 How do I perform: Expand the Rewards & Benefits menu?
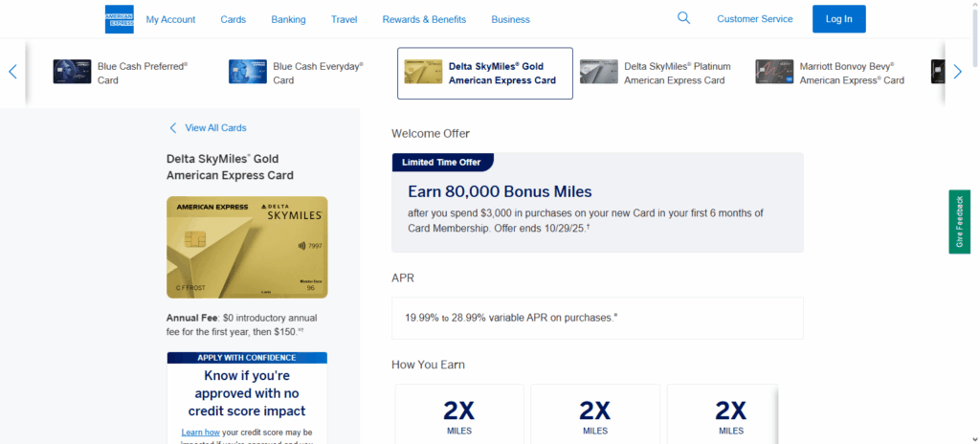click(x=424, y=19)
